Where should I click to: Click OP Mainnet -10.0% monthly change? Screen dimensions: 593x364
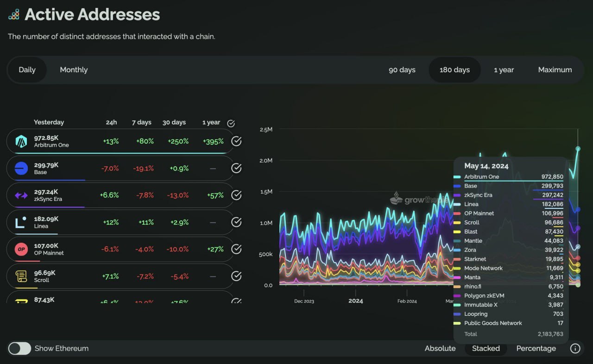click(178, 249)
